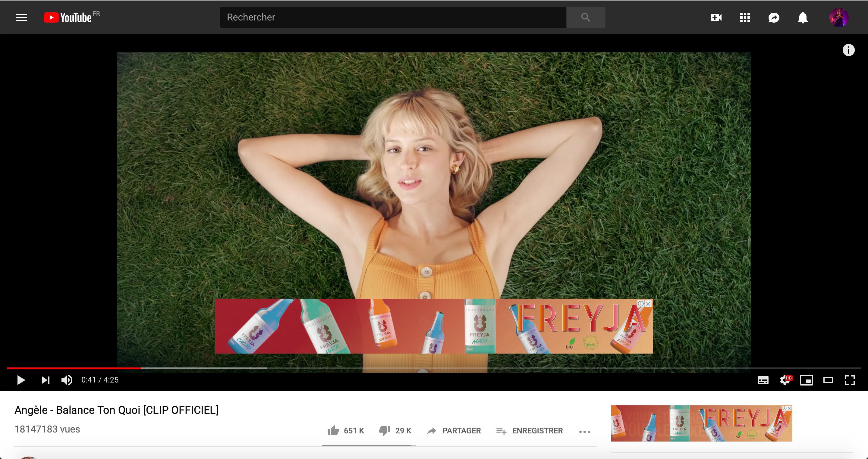Show the video info card icon

pyautogui.click(x=848, y=50)
